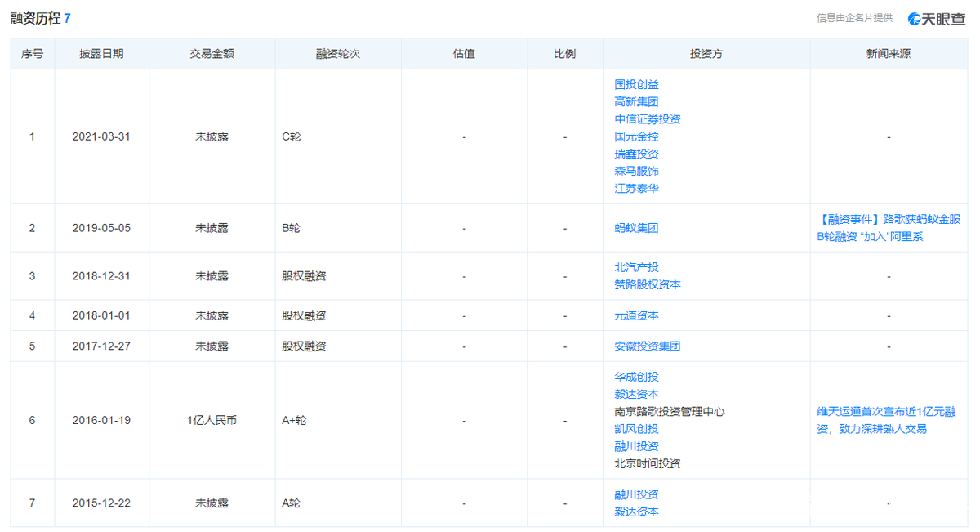
Task: Click 未披露 in the 2019-05-05 row
Action: pyautogui.click(x=212, y=228)
